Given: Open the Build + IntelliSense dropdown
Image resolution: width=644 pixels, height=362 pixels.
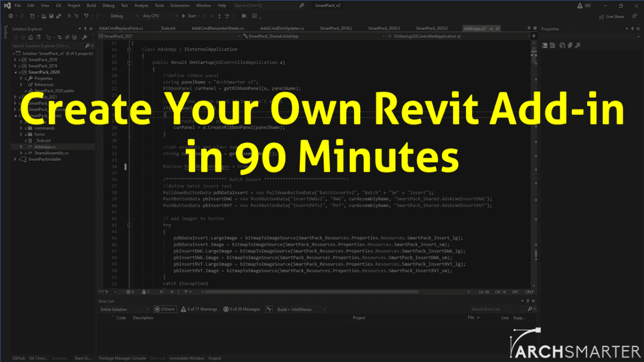Looking at the screenshot, I should click(x=301, y=309).
